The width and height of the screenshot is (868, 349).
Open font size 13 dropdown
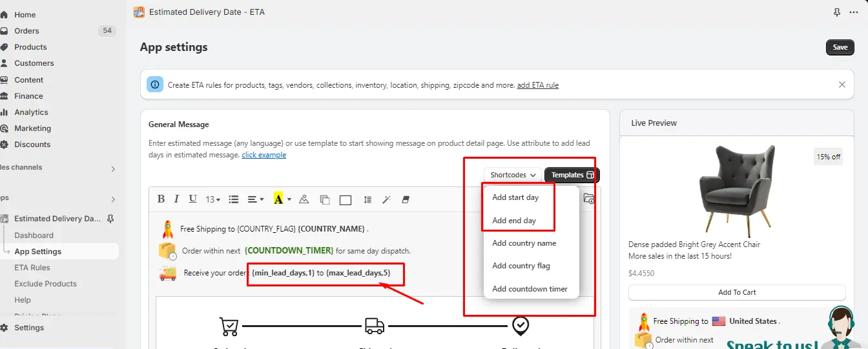coord(212,199)
